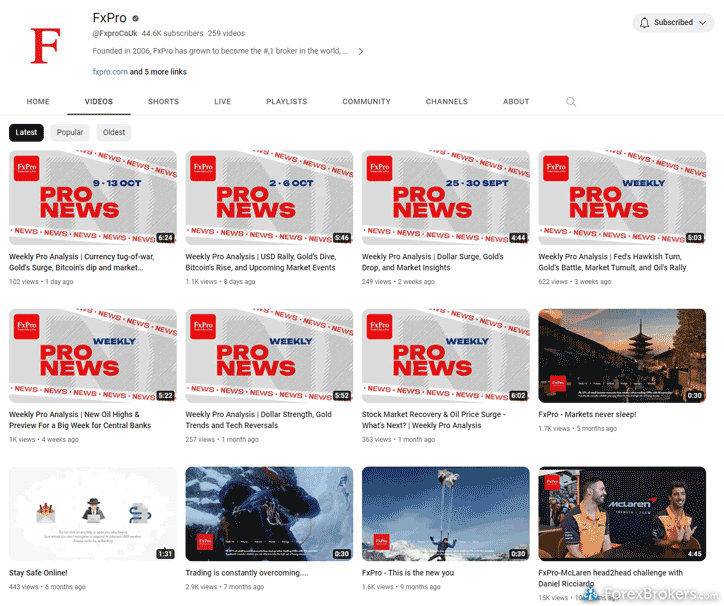Switch to the Shorts tab
This screenshot has height=606, width=724.
(x=163, y=101)
